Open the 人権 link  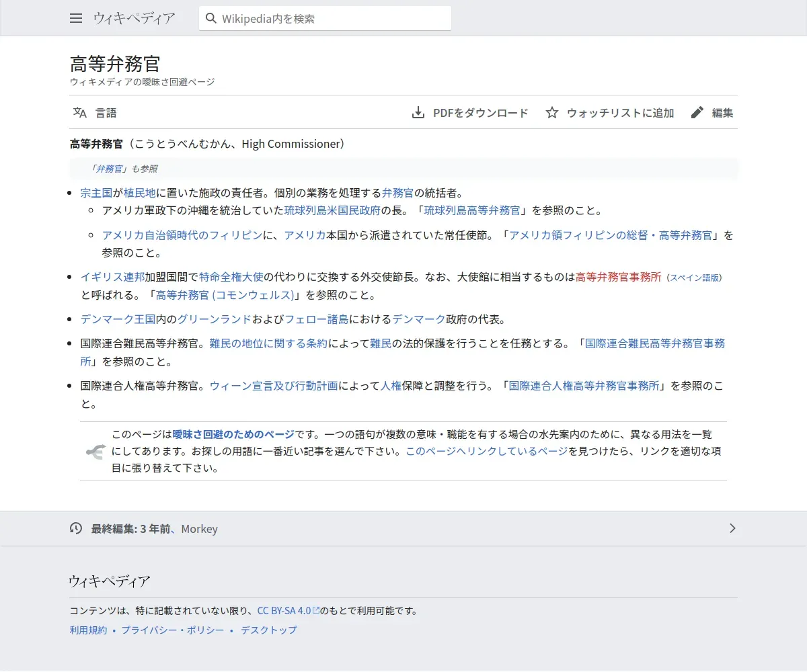(x=391, y=386)
